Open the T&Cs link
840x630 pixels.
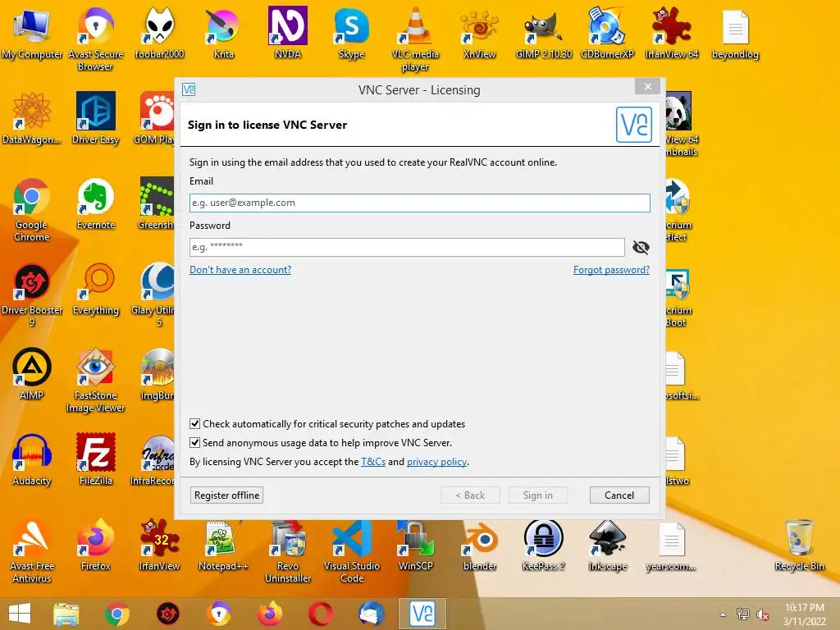tap(373, 461)
